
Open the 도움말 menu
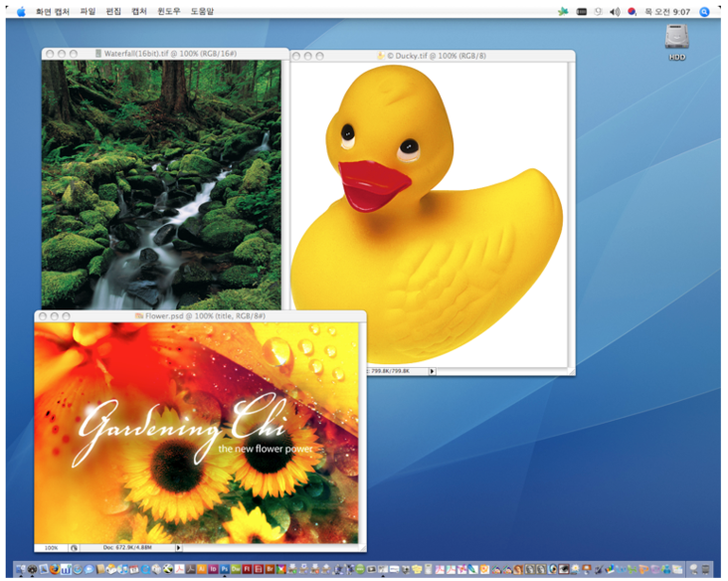pos(202,11)
